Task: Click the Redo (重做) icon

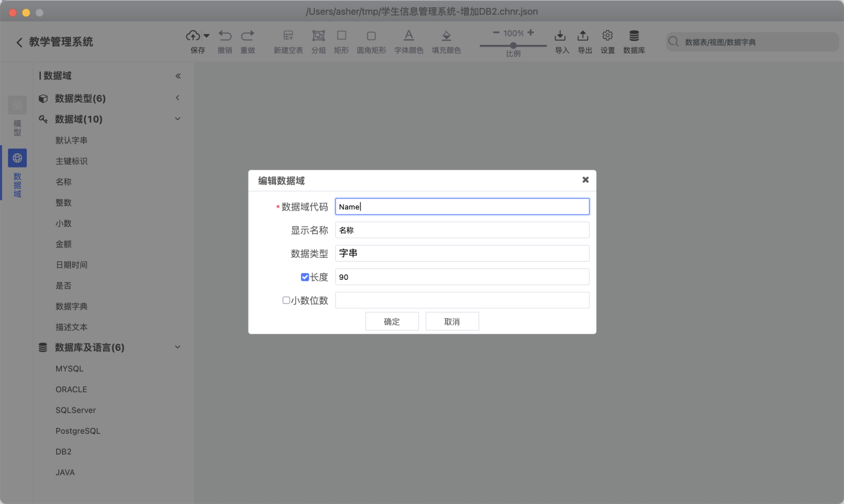Action: (247, 36)
